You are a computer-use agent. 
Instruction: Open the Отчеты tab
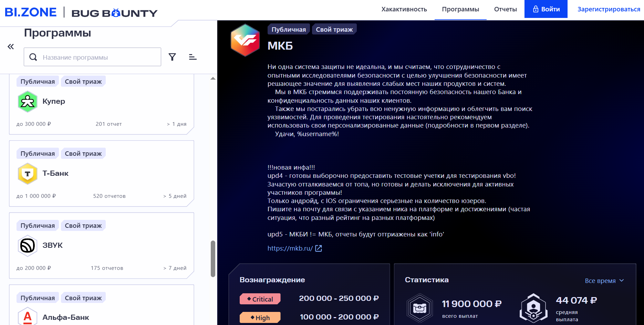(505, 9)
